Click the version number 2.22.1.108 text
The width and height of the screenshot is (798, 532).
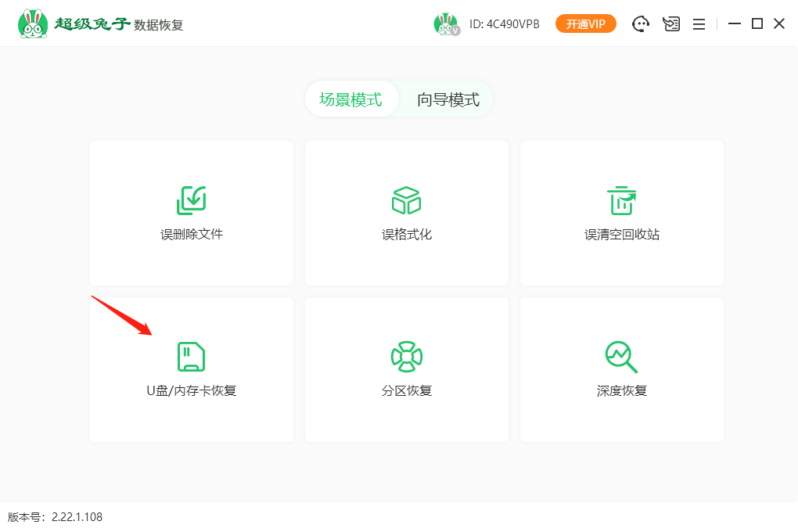tap(77, 517)
